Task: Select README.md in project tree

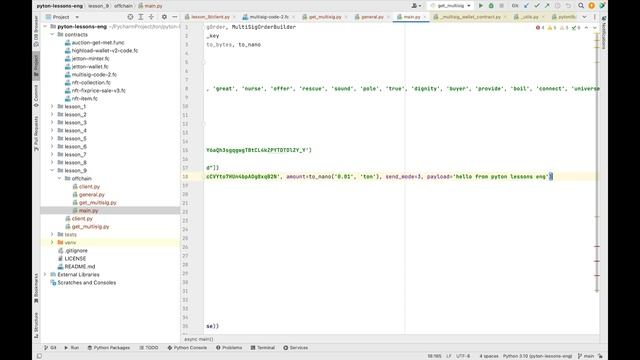Action: [x=80, y=267]
